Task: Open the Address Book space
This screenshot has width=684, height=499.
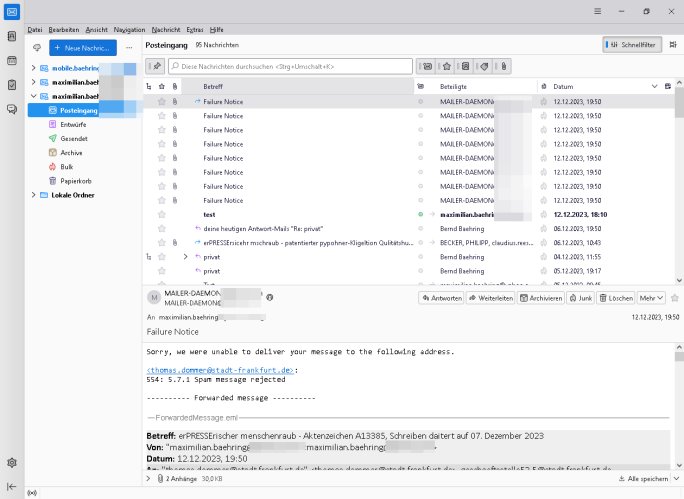Action: (12, 36)
